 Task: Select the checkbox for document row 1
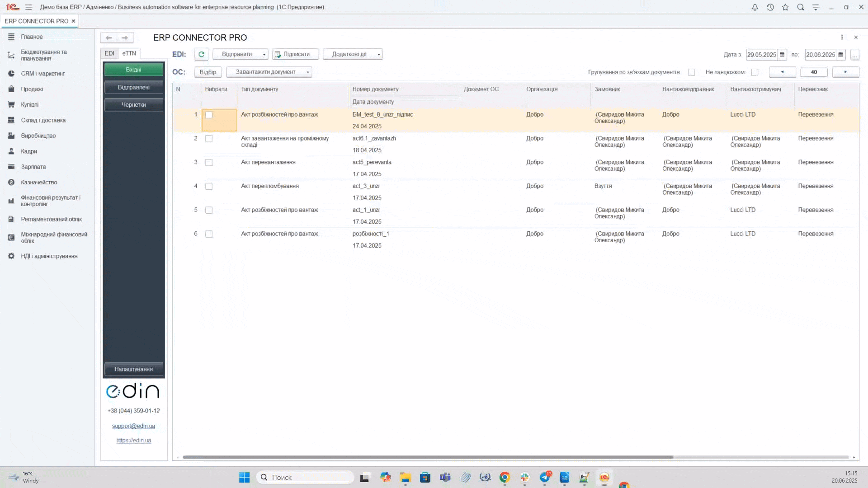[x=209, y=115]
